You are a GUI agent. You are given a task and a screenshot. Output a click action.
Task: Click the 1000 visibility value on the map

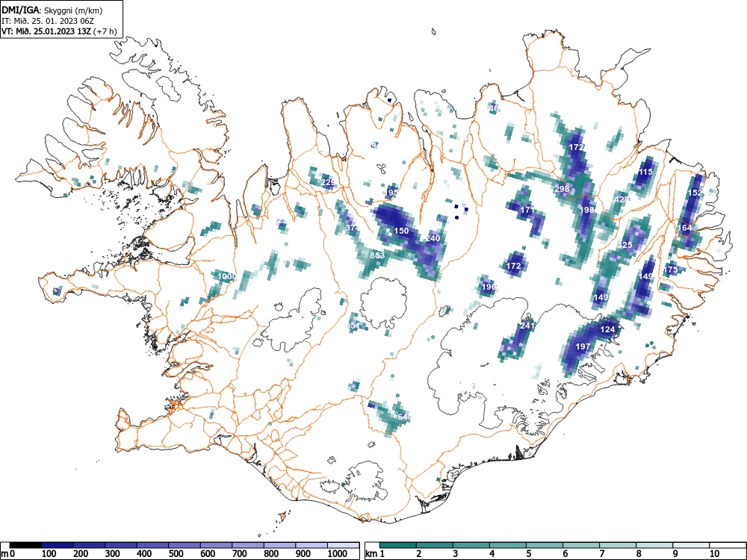click(227, 276)
